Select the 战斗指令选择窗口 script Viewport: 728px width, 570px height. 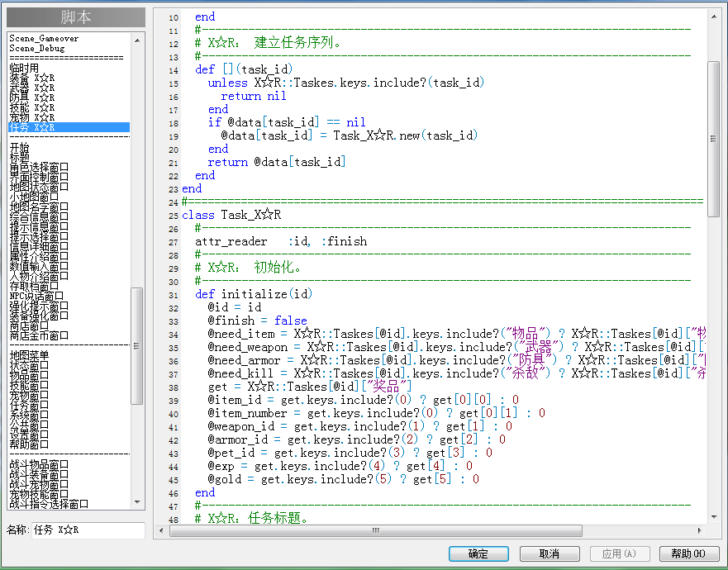pos(49,504)
